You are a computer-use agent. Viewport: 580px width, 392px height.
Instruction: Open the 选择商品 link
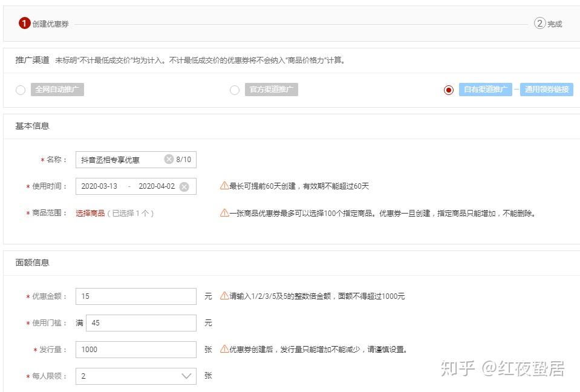point(90,214)
